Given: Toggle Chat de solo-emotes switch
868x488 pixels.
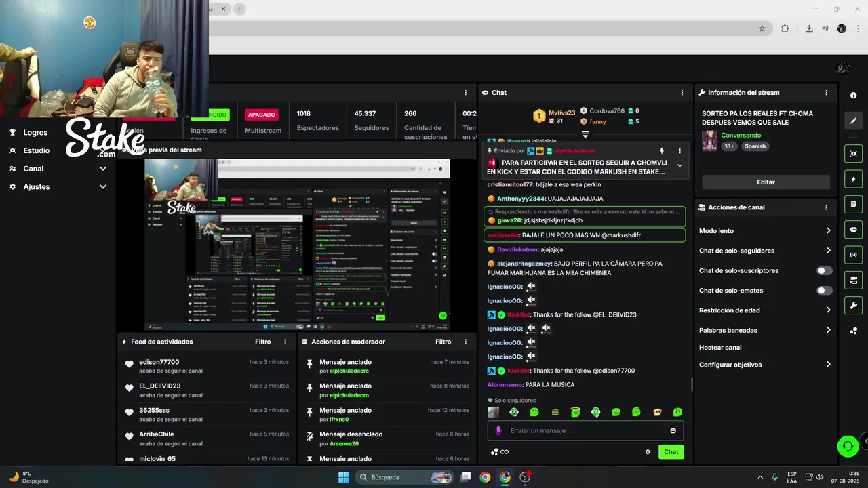Looking at the screenshot, I should point(824,291).
